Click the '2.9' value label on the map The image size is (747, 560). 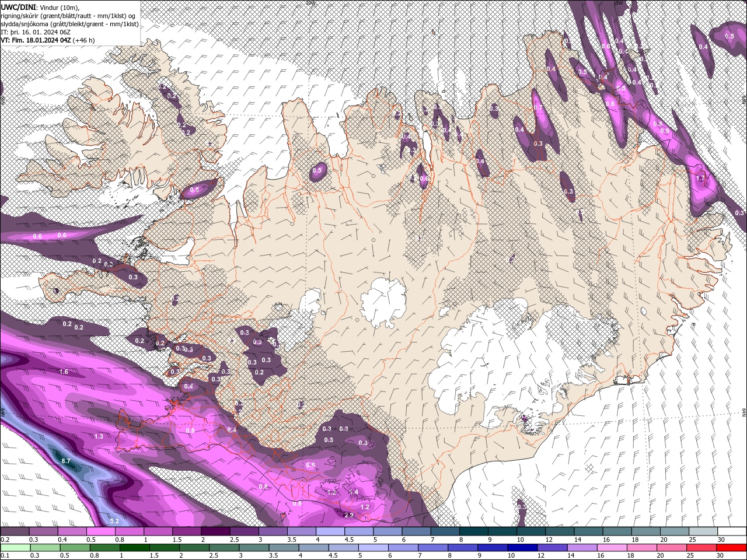click(x=349, y=515)
